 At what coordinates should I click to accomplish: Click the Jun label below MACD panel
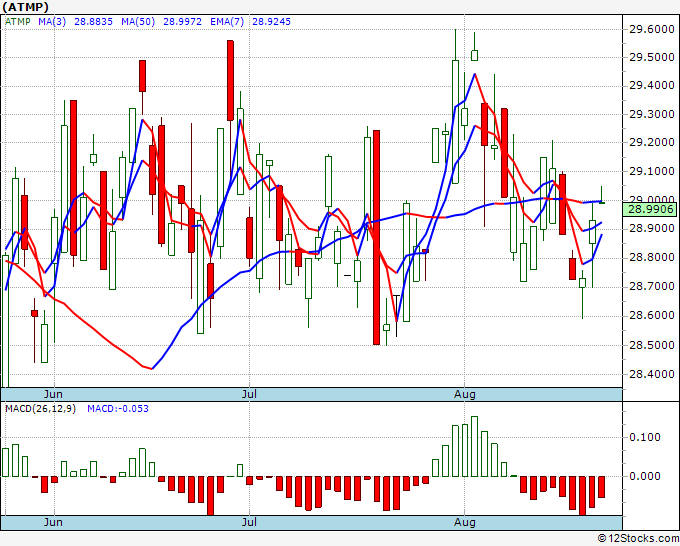53,522
